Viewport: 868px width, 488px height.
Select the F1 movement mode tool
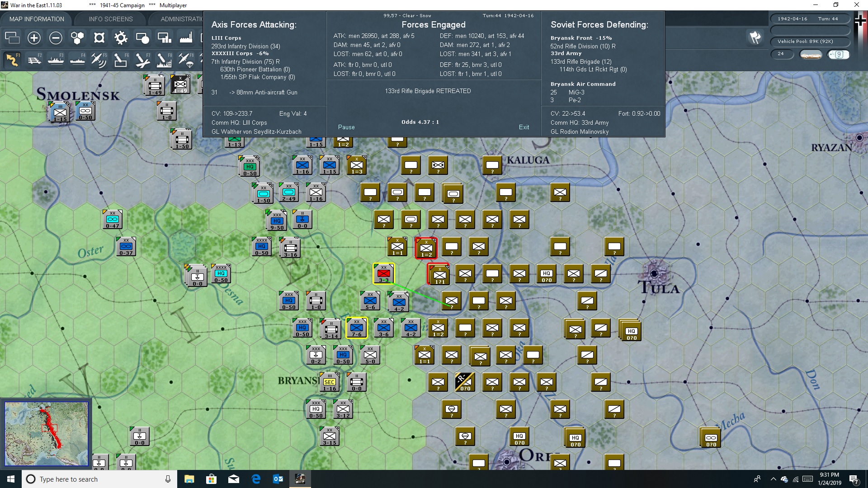[x=12, y=60]
